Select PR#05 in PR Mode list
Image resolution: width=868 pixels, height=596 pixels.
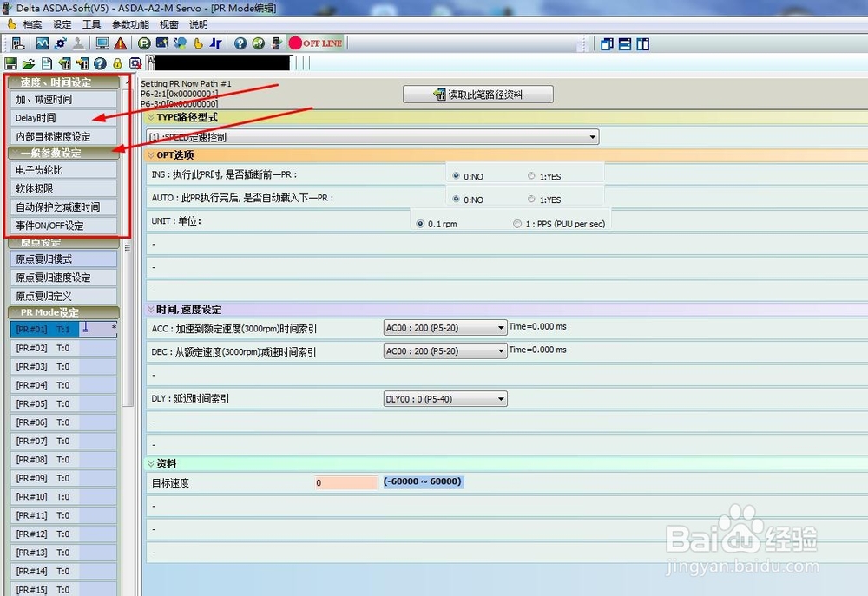pyautogui.click(x=63, y=404)
